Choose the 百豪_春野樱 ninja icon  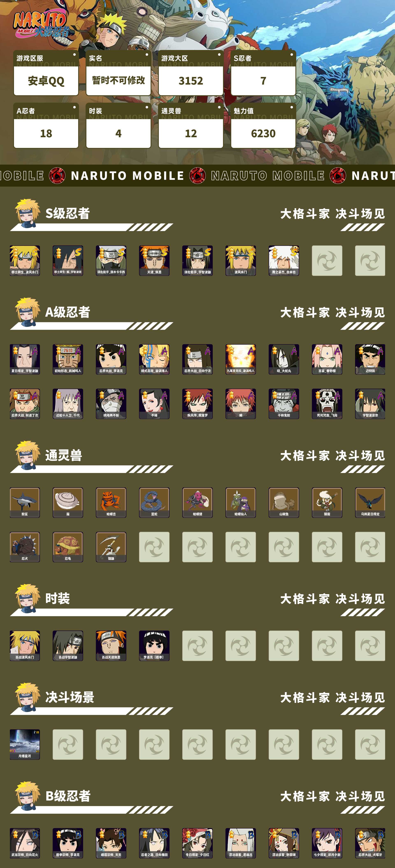(x=327, y=359)
